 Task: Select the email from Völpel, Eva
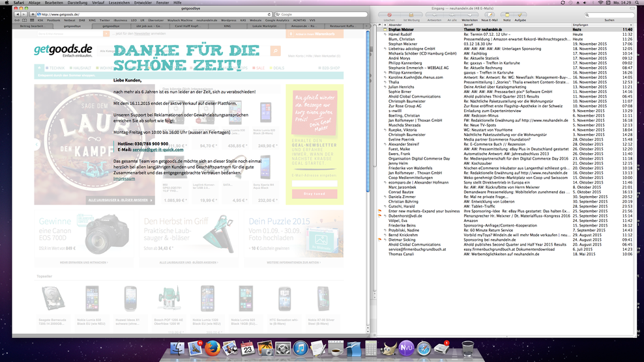click(505, 221)
